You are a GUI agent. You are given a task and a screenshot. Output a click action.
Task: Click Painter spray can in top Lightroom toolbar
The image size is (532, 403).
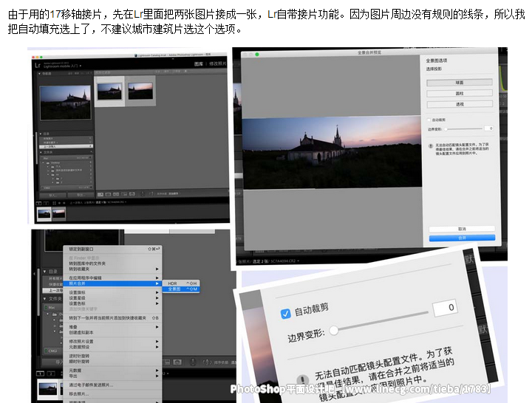[x=143, y=194]
